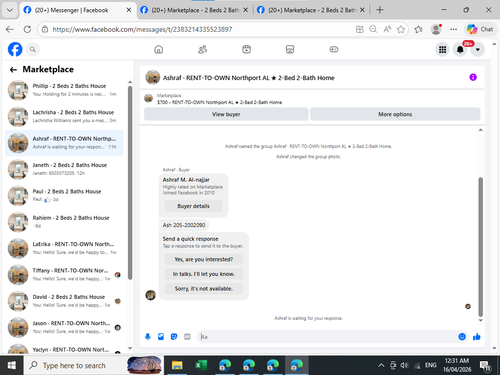Open Rahiem - 2 Beds 2 Baths House chat

pyautogui.click(x=64, y=222)
